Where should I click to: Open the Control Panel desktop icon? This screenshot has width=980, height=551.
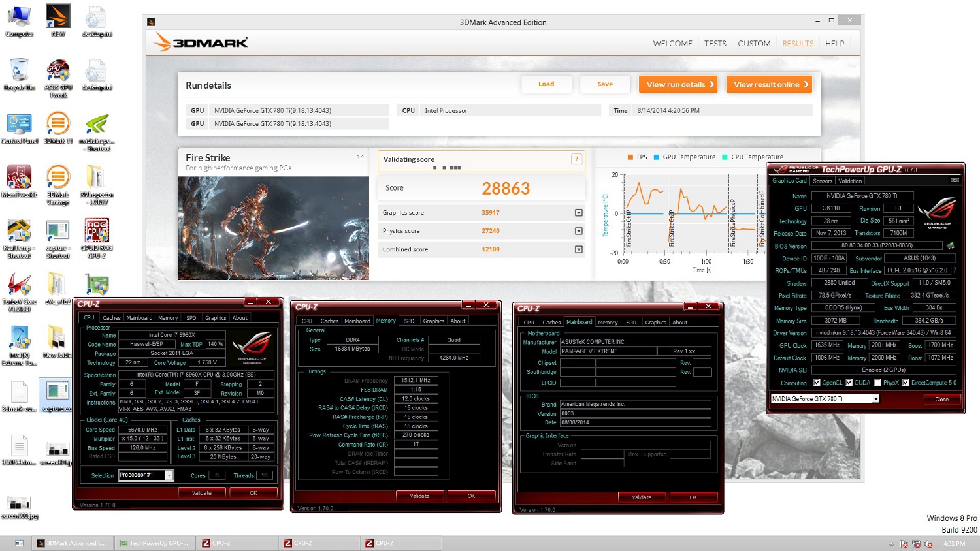click(19, 129)
